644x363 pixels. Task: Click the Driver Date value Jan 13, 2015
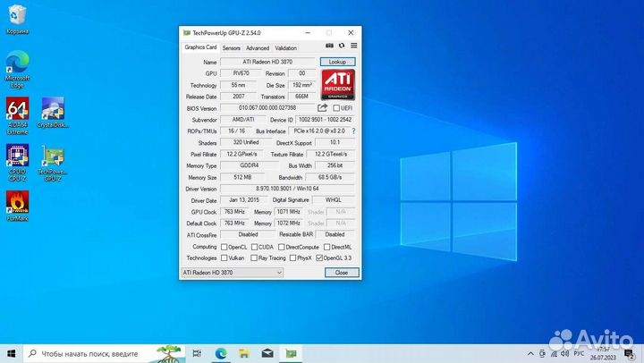tap(244, 200)
